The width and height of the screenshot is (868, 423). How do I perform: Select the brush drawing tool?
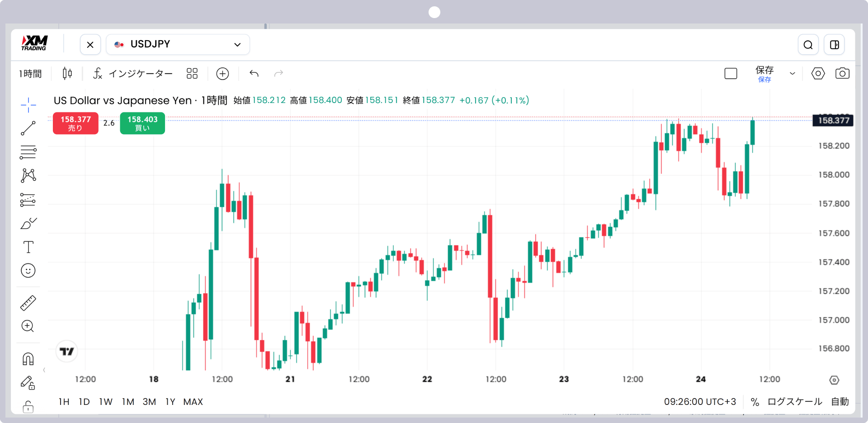point(28,223)
